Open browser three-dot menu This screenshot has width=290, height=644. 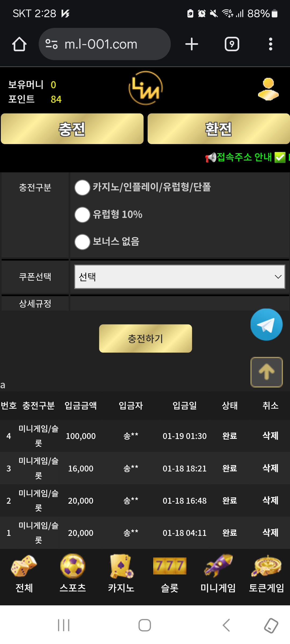point(270,44)
